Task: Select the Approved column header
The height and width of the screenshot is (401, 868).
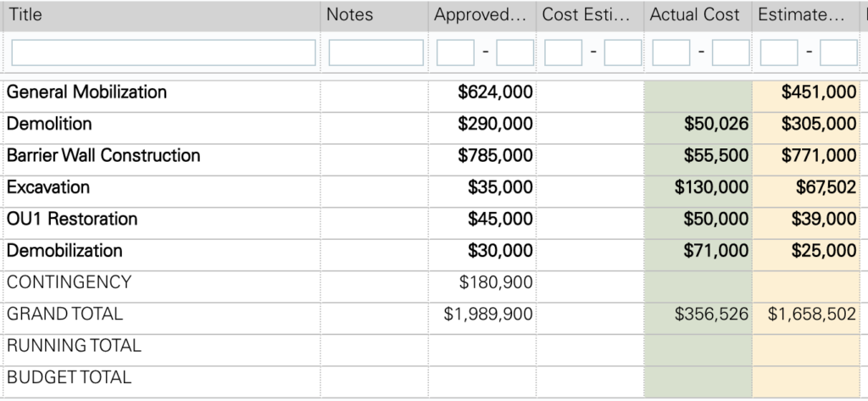Action: point(482,15)
